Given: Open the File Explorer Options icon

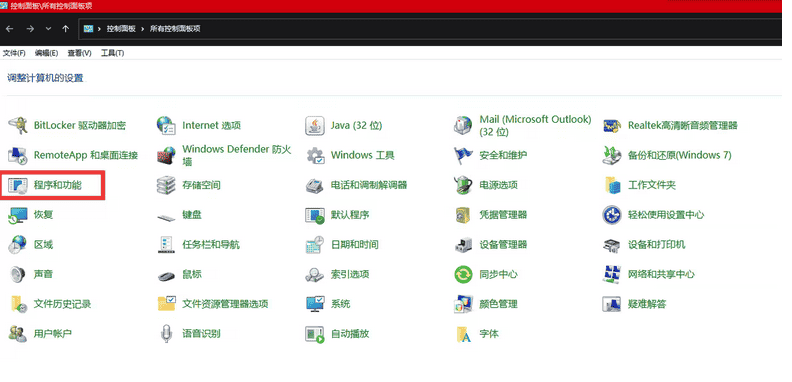Looking at the screenshot, I should coord(166,304).
